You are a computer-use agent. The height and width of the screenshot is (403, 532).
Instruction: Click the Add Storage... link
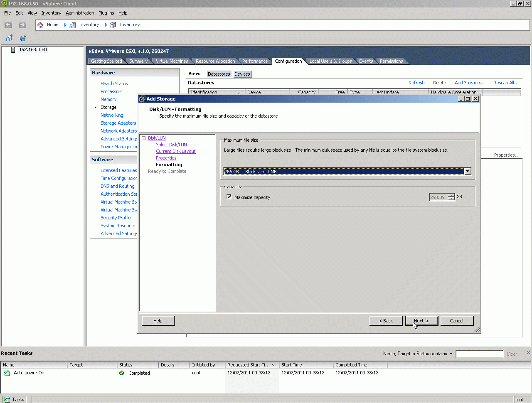[x=470, y=83]
